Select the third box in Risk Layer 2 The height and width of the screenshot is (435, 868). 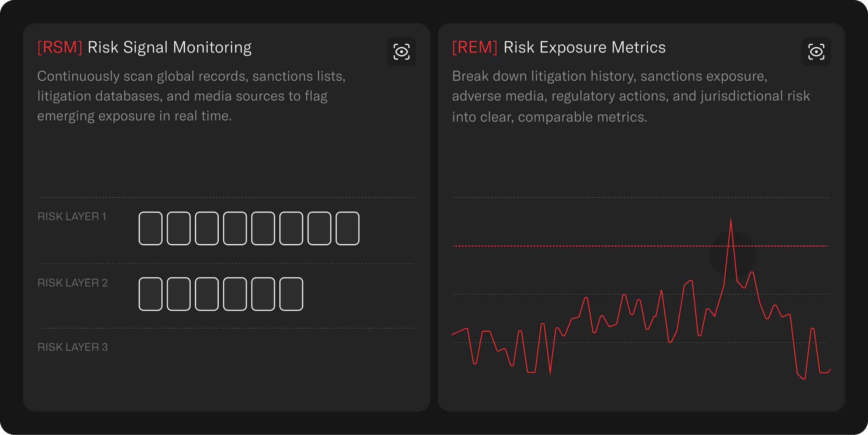click(x=207, y=294)
